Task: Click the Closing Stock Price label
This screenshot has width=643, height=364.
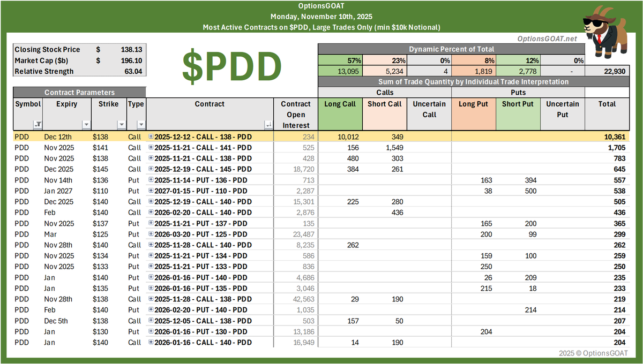Action: click(47, 49)
